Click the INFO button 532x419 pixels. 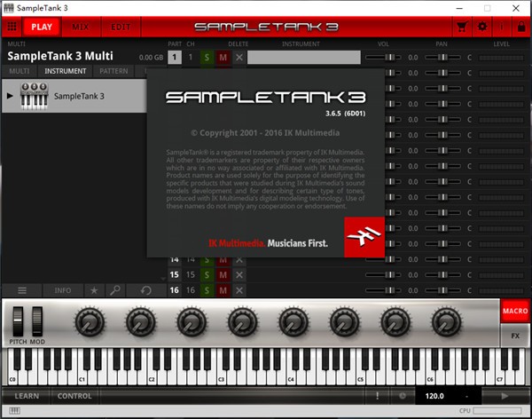(63, 290)
